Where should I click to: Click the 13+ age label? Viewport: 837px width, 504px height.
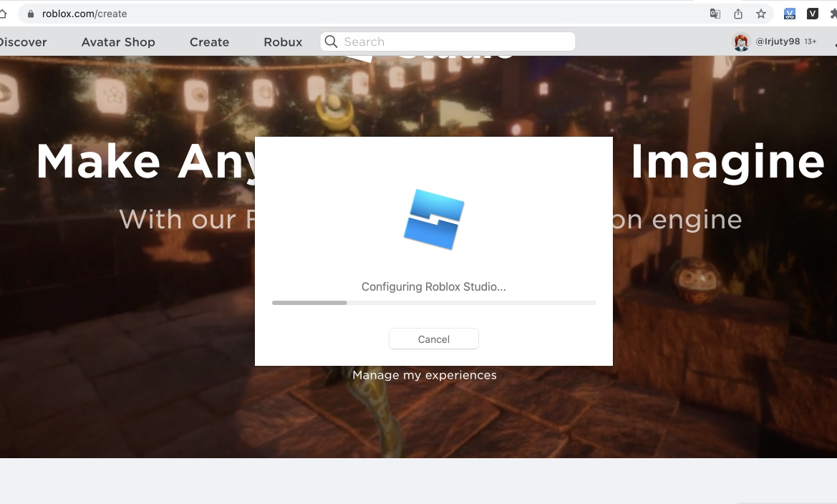click(811, 42)
